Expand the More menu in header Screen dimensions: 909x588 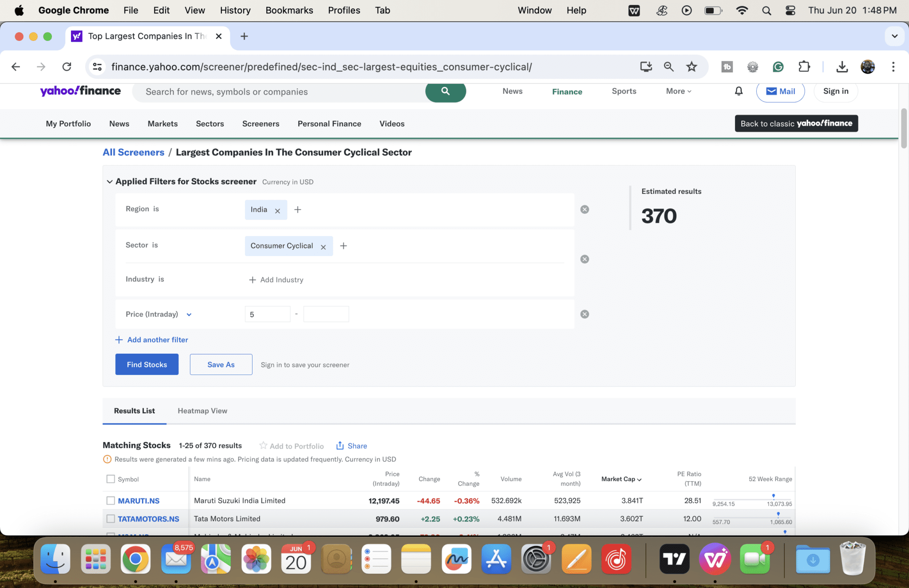pos(679,91)
